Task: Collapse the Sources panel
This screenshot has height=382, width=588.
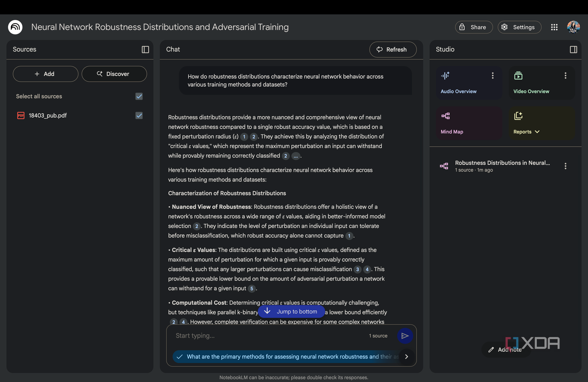Action: (145, 49)
